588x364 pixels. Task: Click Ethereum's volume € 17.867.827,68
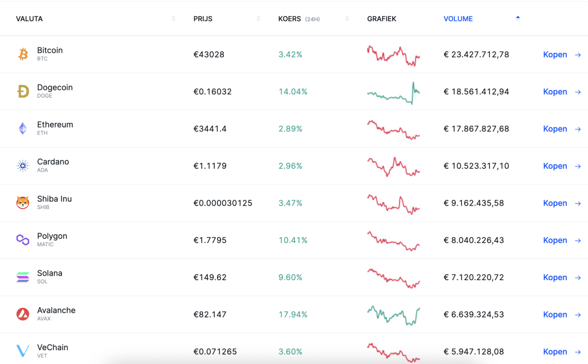click(476, 129)
